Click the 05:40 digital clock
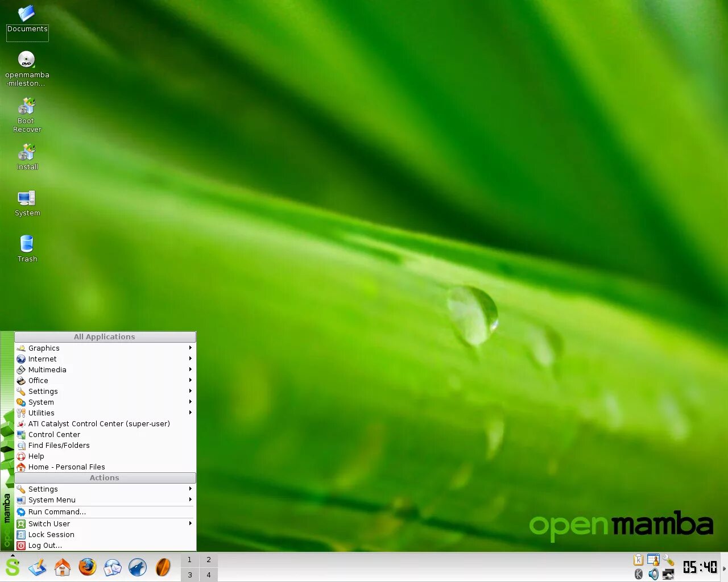Screen dimensions: 728x582 [x=700, y=567]
